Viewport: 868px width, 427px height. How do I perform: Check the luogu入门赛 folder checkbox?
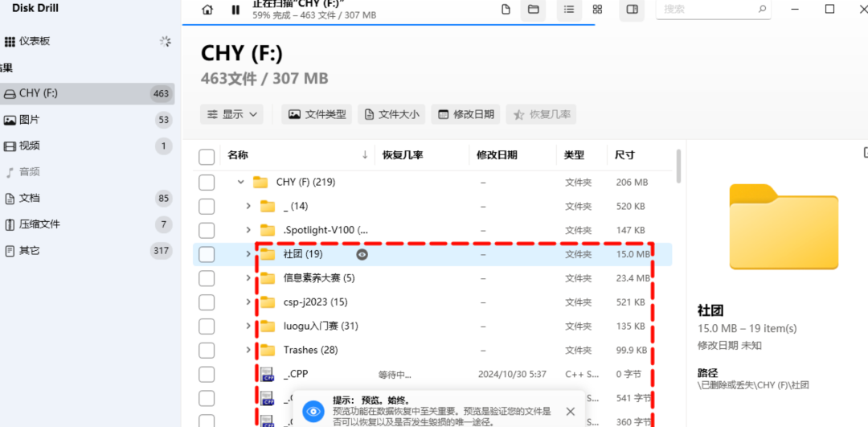[x=207, y=326]
